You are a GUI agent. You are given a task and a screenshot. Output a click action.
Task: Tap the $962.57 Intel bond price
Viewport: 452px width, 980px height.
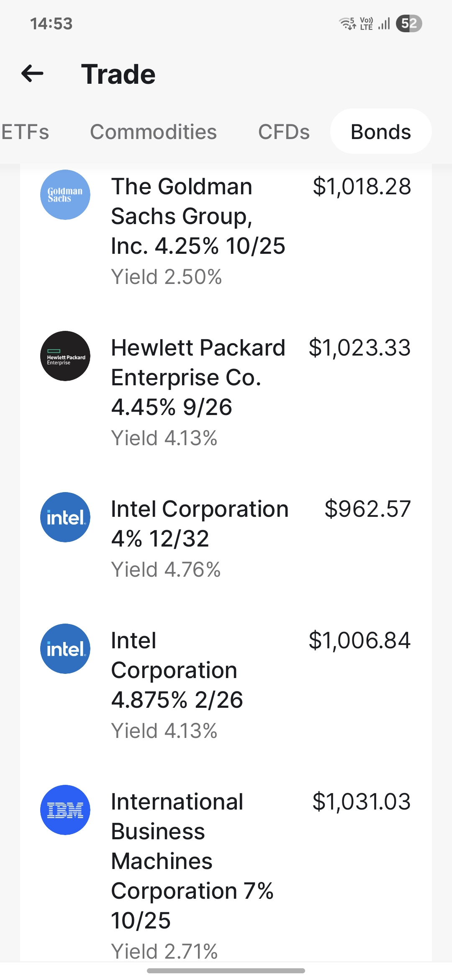coord(368,509)
